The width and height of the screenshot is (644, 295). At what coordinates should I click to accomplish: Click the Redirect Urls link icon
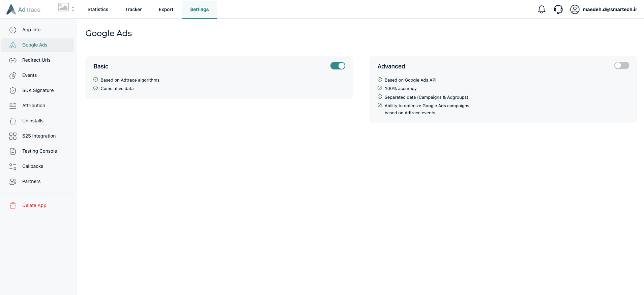tap(13, 60)
